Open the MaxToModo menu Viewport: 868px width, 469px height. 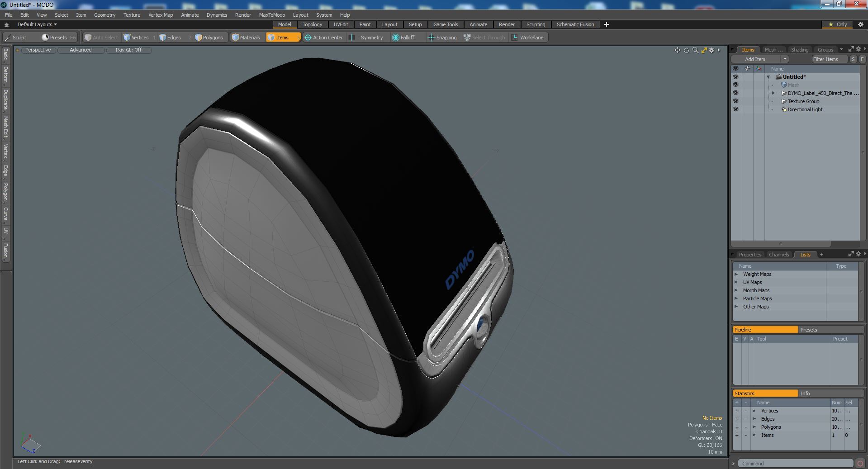272,15
